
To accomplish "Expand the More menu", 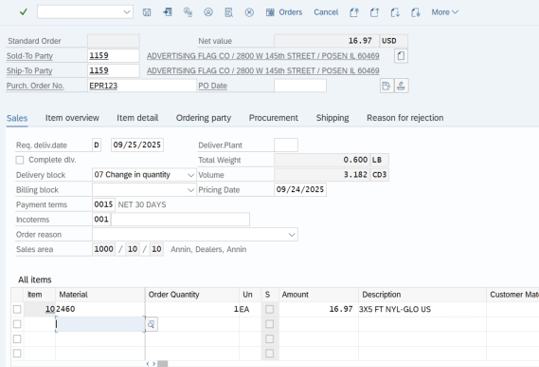I will tap(445, 12).
